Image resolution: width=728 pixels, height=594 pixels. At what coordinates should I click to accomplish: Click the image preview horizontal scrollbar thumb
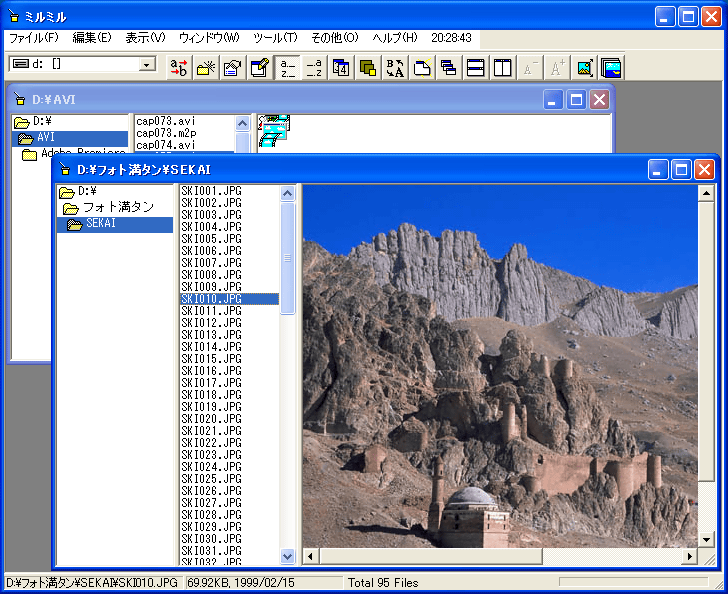[x=430, y=556]
